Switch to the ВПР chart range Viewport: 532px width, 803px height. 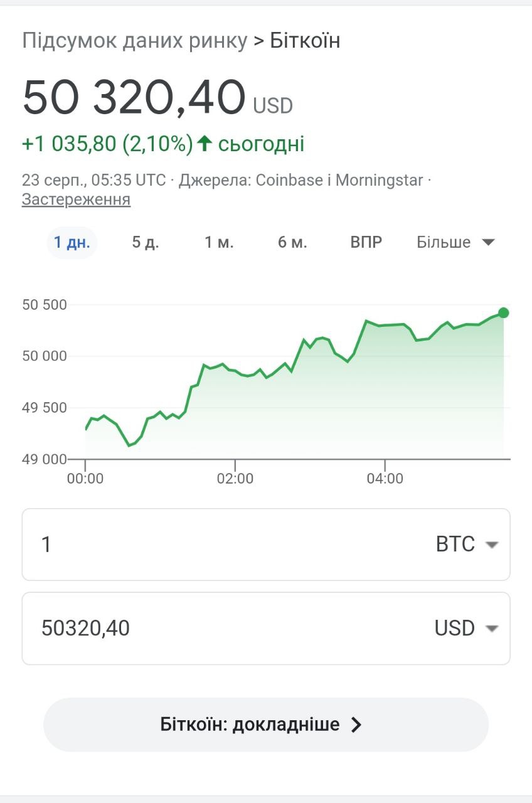tap(366, 243)
